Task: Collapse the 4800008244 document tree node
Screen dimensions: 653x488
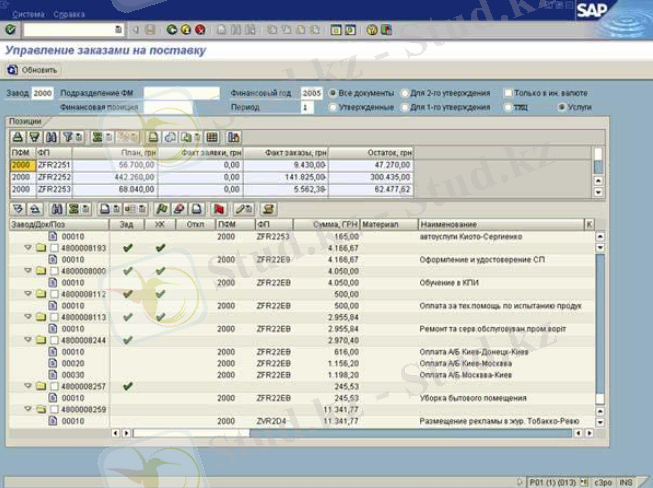Action: pos(28,340)
